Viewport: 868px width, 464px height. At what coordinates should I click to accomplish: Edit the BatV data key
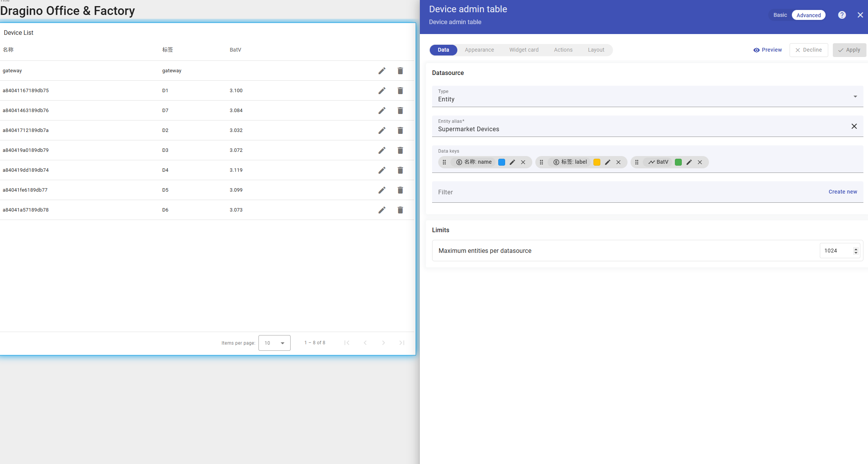[689, 162]
